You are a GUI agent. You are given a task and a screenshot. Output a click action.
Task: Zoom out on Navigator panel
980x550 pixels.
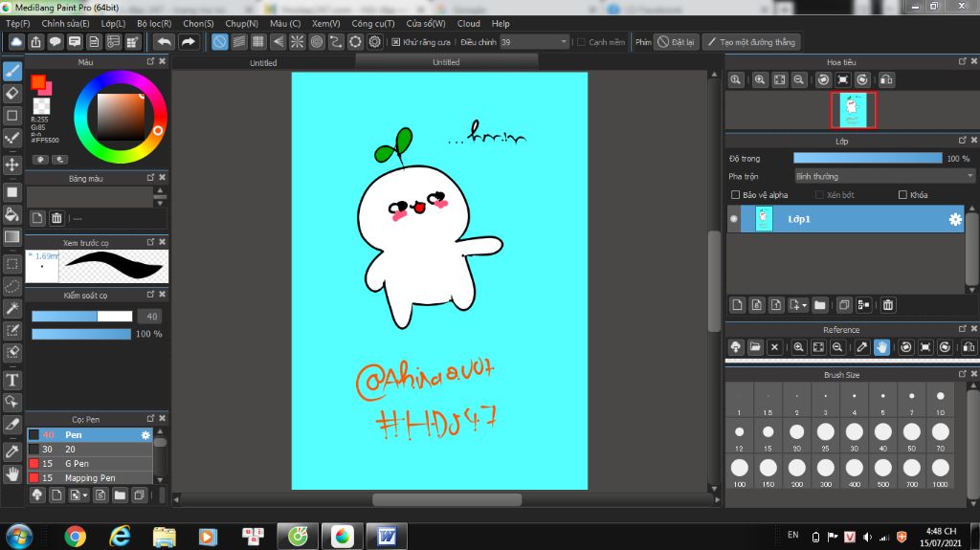(799, 80)
